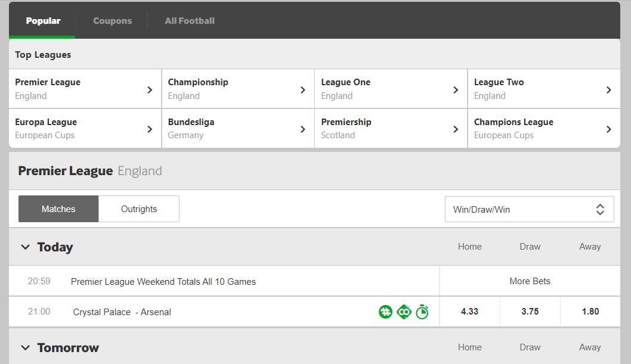Open the All Football tab
Screen dimensions: 631x364
point(190,21)
